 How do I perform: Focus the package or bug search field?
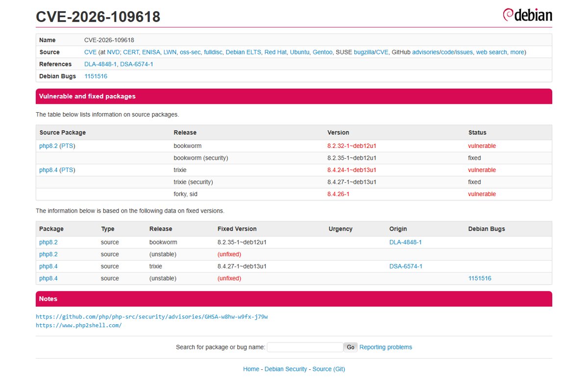tap(305, 347)
